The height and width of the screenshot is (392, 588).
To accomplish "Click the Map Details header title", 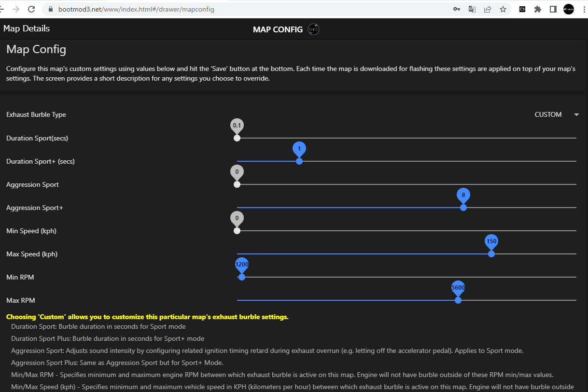I will pos(27,28).
